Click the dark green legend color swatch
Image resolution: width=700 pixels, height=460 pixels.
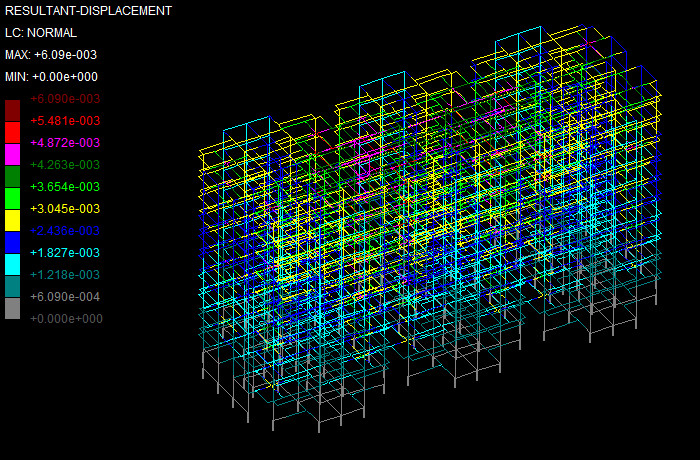(x=12, y=176)
